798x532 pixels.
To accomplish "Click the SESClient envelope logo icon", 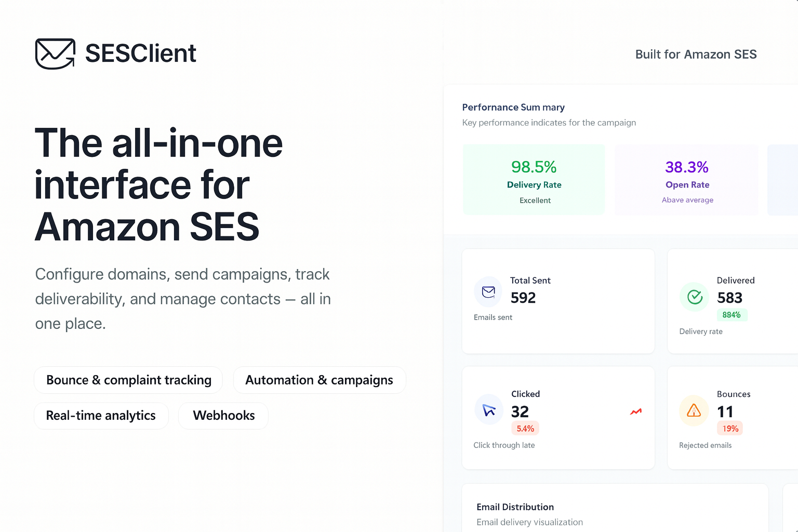I will [x=55, y=54].
